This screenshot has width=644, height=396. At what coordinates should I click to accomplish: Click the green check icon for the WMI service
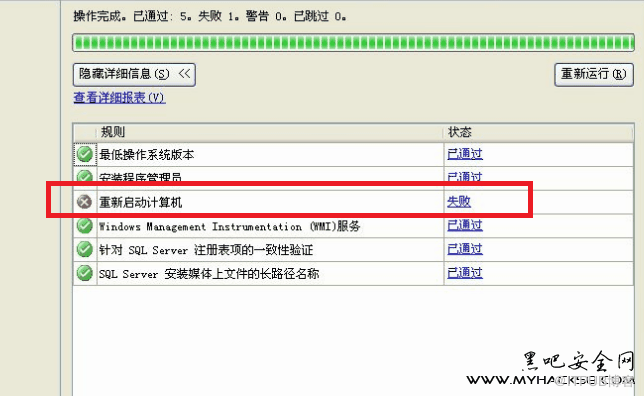85,226
